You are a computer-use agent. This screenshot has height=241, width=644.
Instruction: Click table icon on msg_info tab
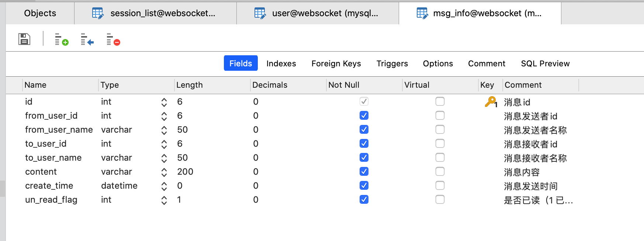422,13
